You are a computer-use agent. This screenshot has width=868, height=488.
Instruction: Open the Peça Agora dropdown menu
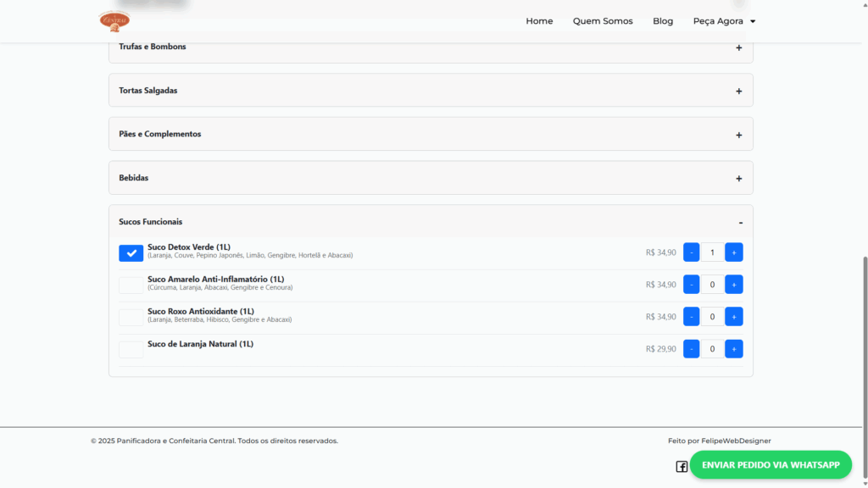pos(724,21)
